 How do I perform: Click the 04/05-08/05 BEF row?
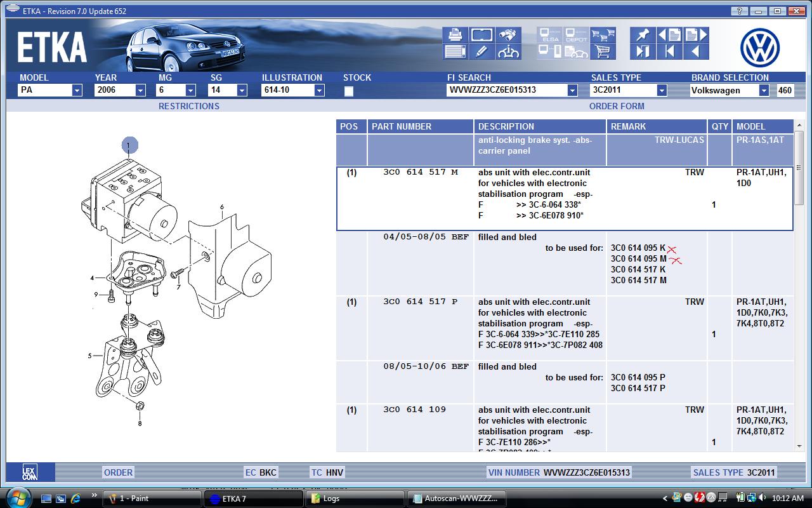(x=565, y=264)
